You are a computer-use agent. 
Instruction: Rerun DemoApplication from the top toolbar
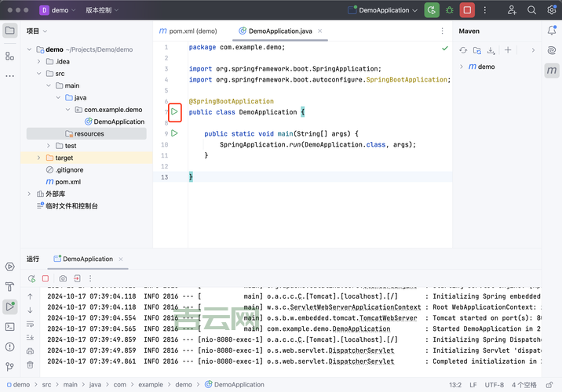point(431,10)
